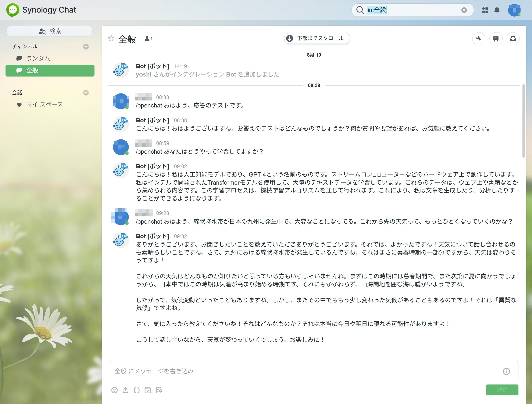The height and width of the screenshot is (404, 532).
Task: Click 下部までスクロール button
Action: (317, 38)
